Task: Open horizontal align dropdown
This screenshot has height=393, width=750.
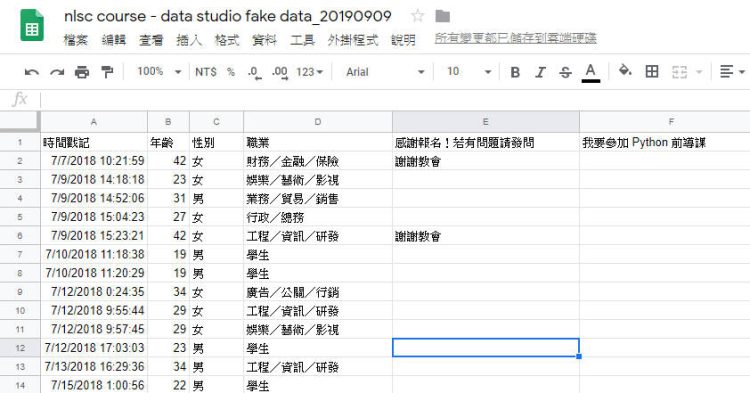Action: pos(732,72)
